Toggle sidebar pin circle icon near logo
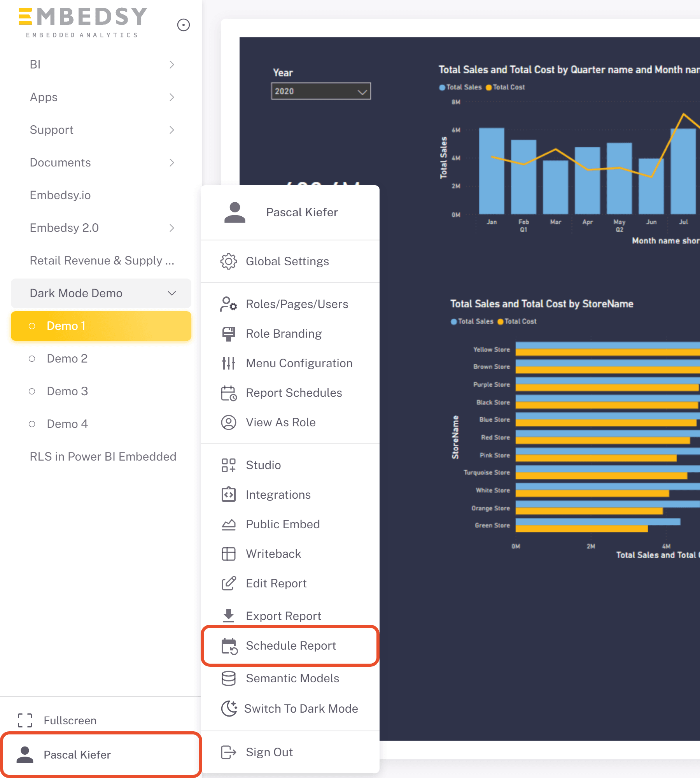The image size is (700, 778). pos(183,25)
